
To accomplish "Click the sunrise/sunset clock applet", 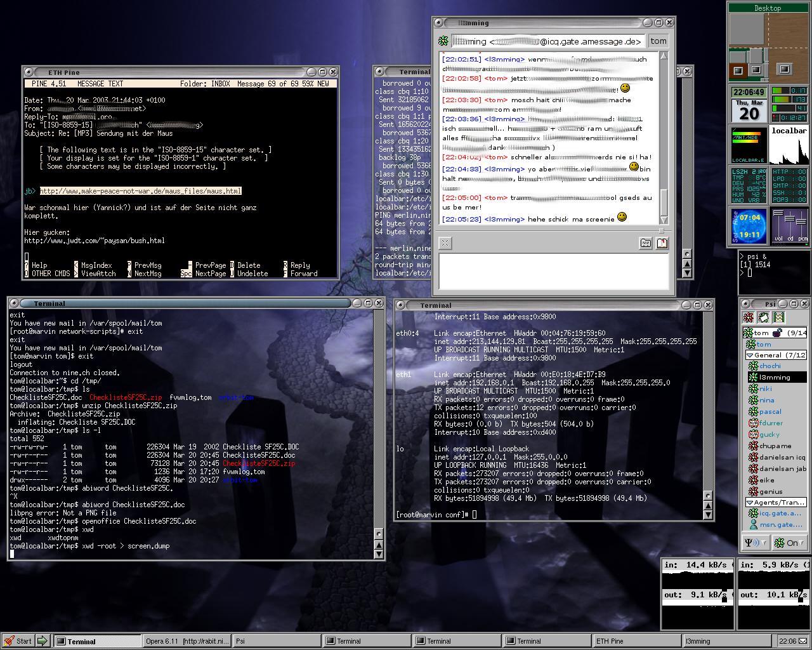I will [749, 227].
